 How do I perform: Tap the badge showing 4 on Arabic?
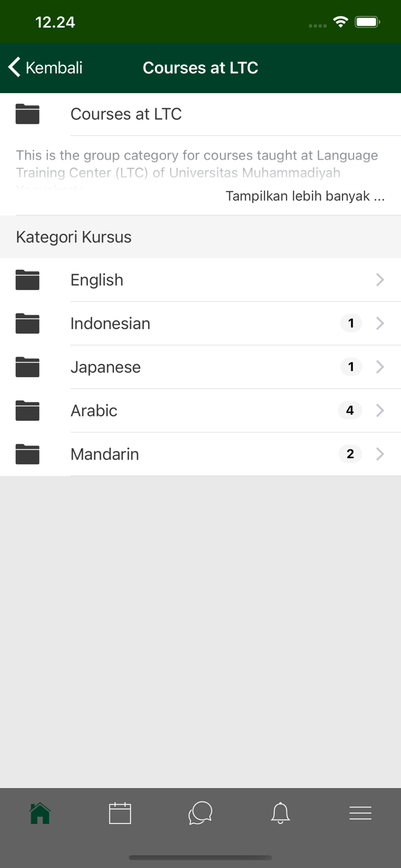click(x=350, y=411)
